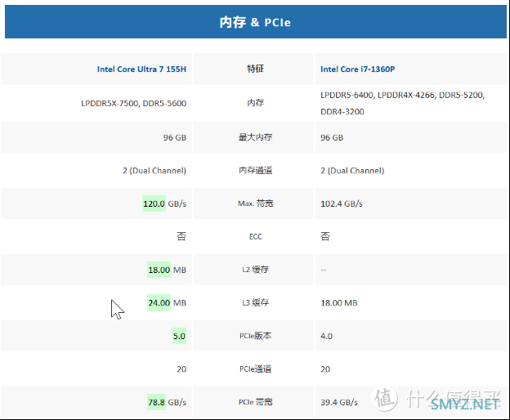Select the PCIe 带宽 feature label
The image size is (510, 420).
point(255,402)
